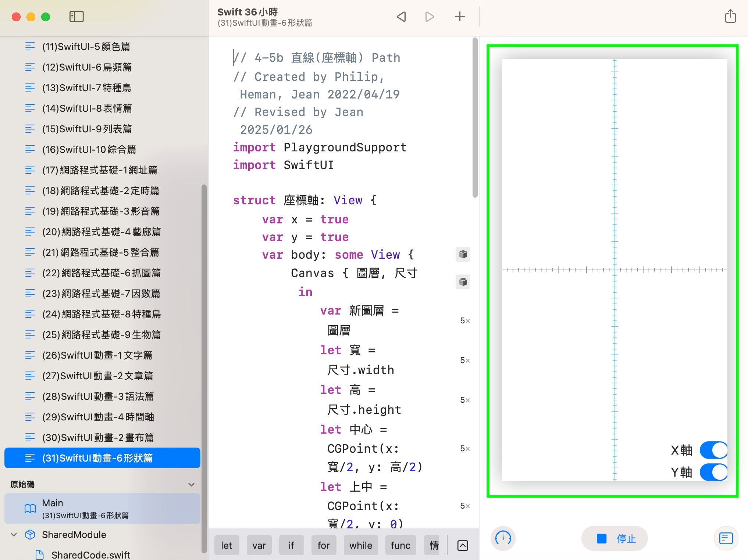Expand the keyboard shortcut bar chevron
The height and width of the screenshot is (560, 748).
pos(463,546)
